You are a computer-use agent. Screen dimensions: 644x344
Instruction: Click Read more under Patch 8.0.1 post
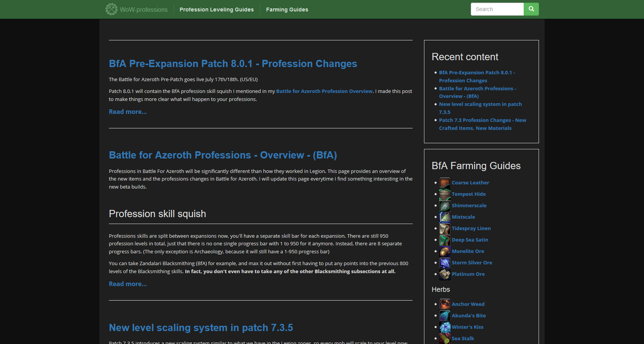pos(128,112)
